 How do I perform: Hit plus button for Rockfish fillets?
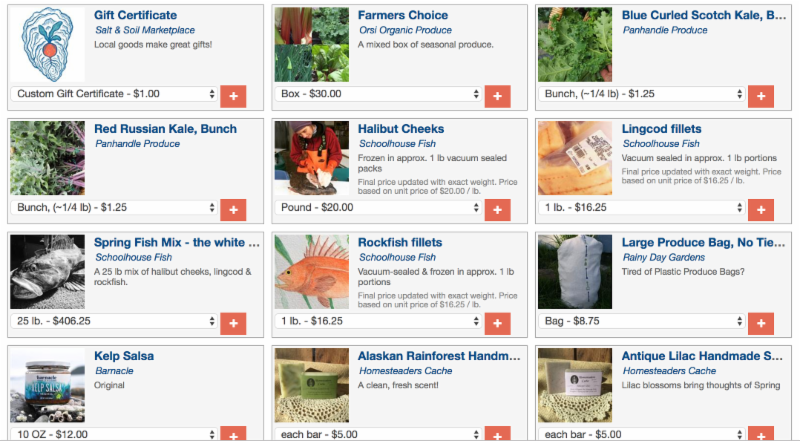tap(497, 323)
